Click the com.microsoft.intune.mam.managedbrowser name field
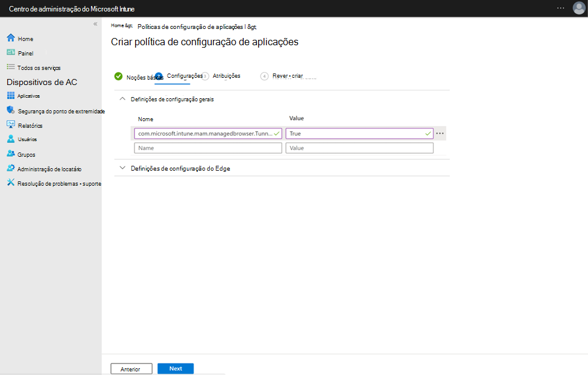Screen dimensions: 588x375 208,133
